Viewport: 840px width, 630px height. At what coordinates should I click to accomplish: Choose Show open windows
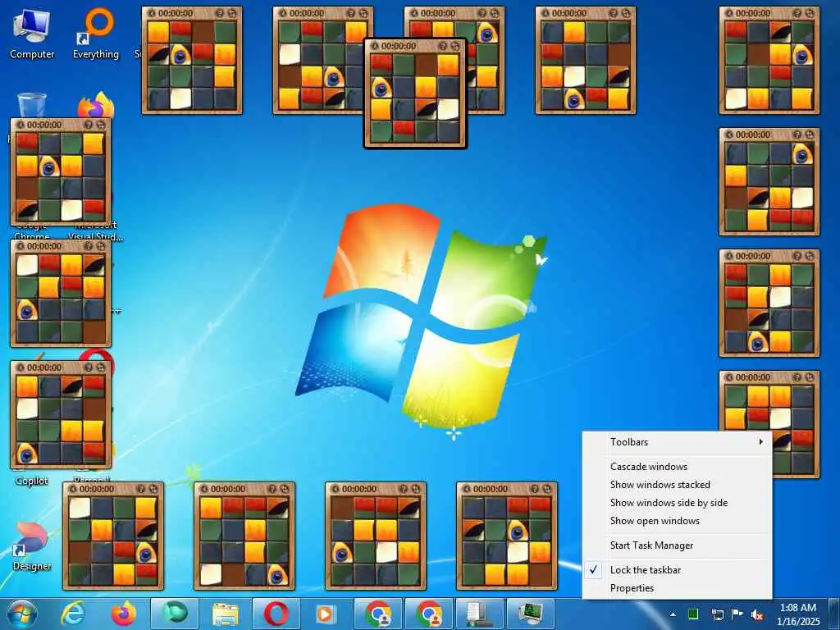coord(677,521)
